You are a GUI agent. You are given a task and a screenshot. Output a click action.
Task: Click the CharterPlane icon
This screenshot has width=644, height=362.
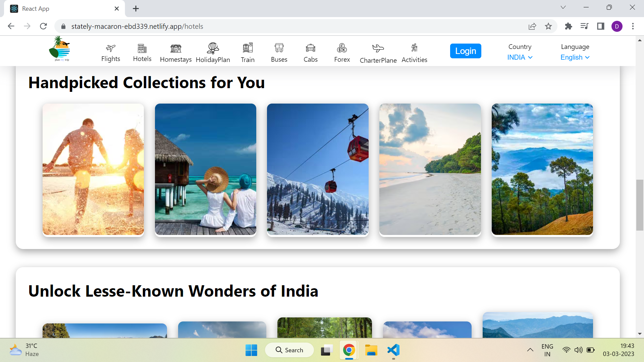[378, 48]
